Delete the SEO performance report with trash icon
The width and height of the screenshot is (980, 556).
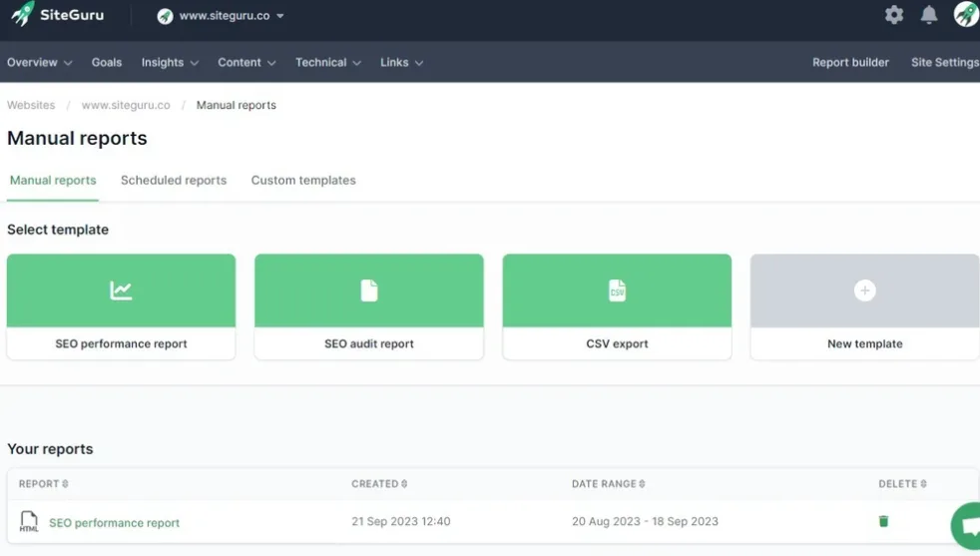point(883,521)
